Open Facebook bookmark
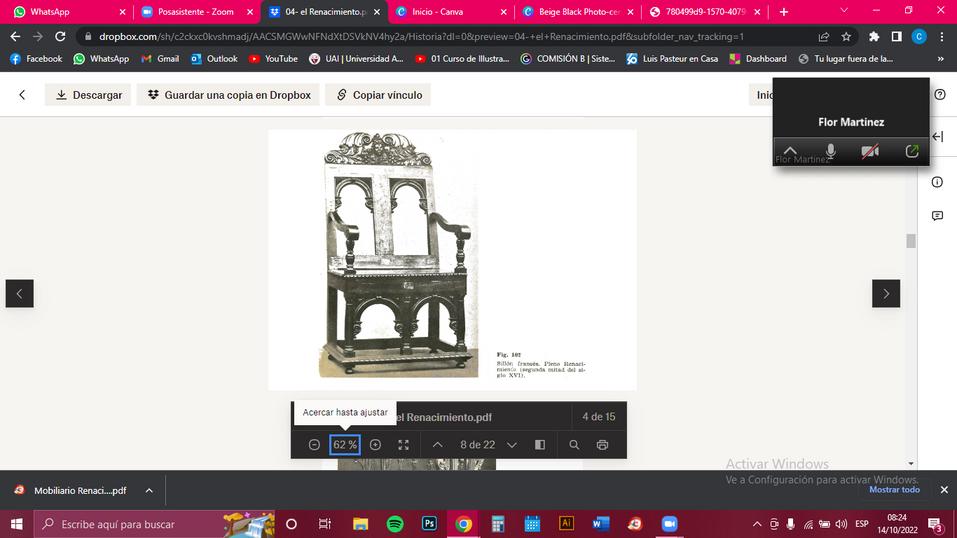 pyautogui.click(x=36, y=59)
